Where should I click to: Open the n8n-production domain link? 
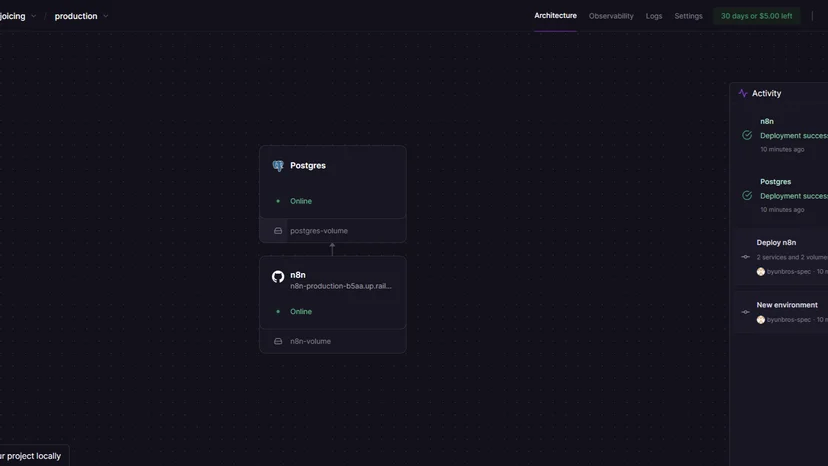[341, 286]
